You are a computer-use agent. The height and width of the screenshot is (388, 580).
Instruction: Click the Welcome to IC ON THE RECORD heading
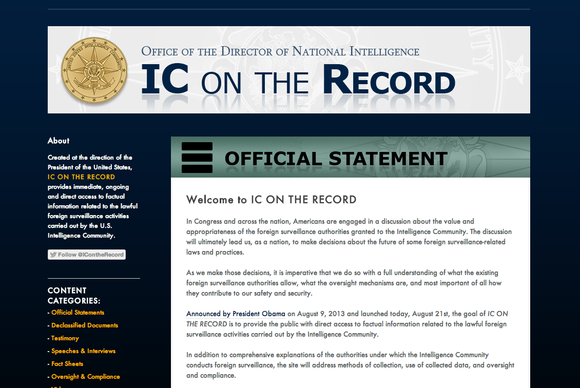click(271, 200)
